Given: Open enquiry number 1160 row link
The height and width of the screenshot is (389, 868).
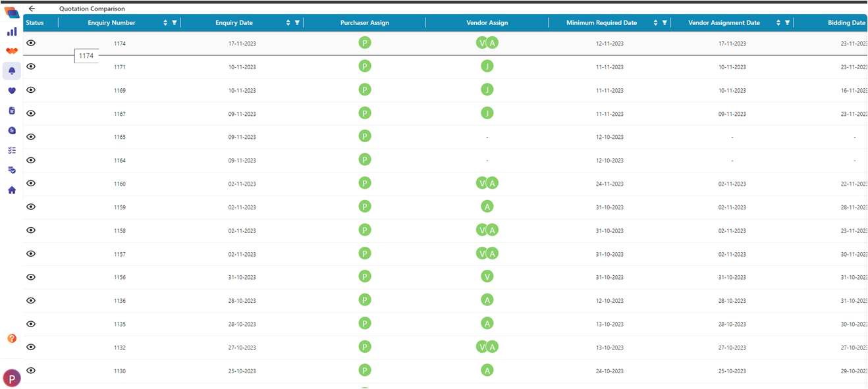Looking at the screenshot, I should (119, 184).
